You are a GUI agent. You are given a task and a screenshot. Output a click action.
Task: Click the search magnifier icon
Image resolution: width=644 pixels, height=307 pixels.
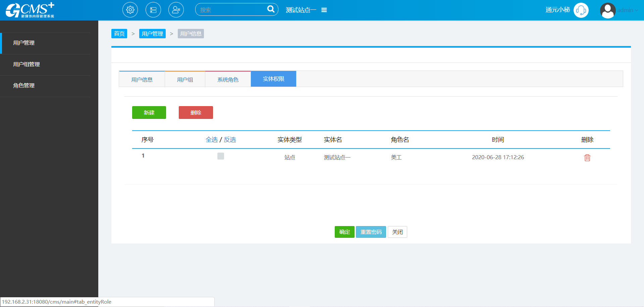click(x=271, y=9)
